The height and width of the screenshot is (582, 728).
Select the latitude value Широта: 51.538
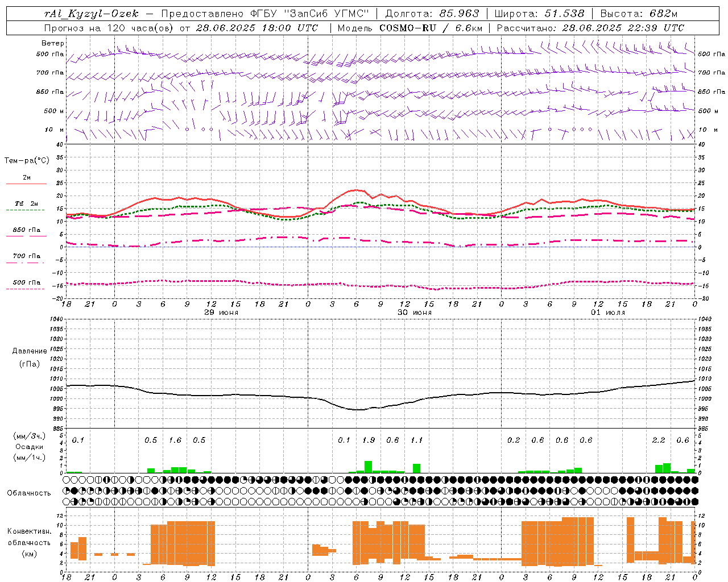539,14
